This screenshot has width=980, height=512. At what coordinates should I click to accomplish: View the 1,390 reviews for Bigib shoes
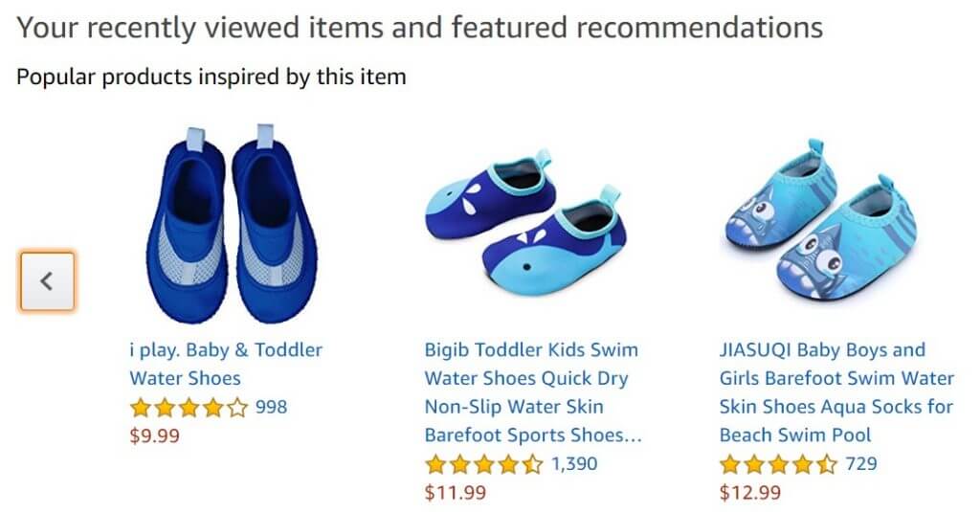pos(574,465)
